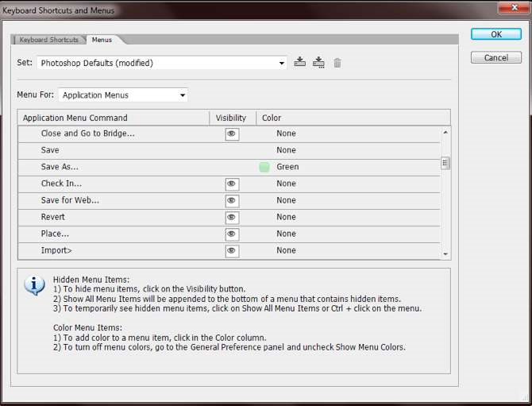Open color dropdown None for Close and Go to Bridge
This screenshot has width=532, height=406.
click(x=286, y=133)
